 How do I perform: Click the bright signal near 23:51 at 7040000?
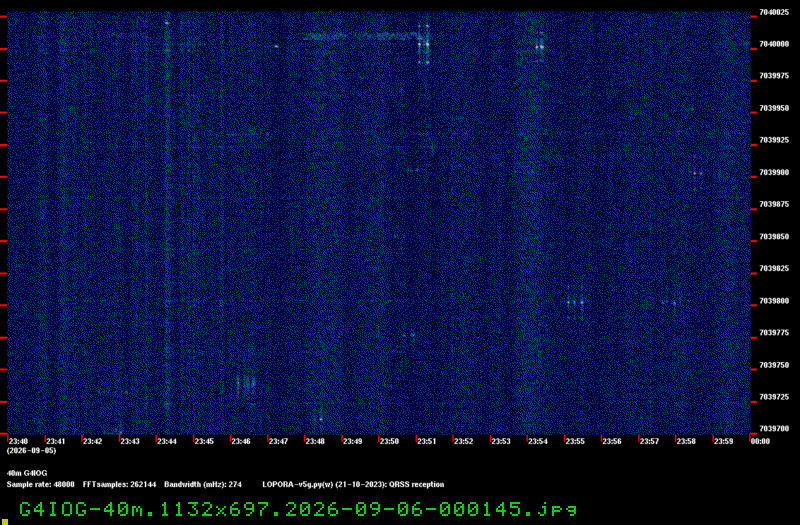click(x=423, y=45)
